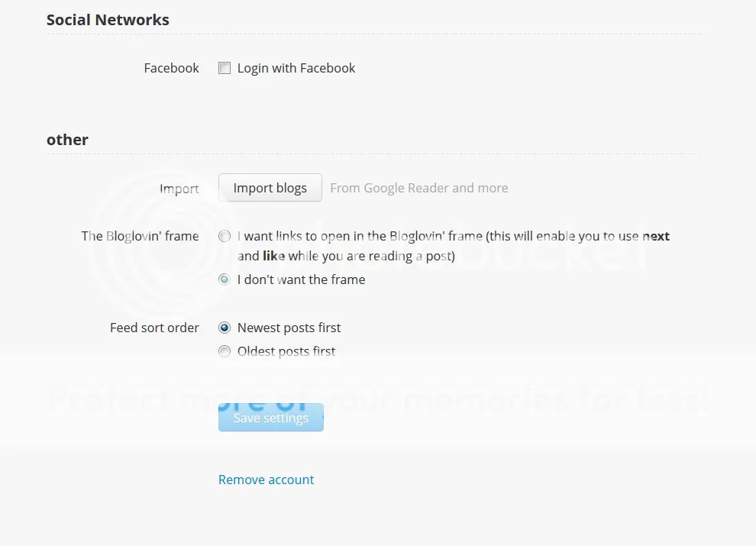Select the Newest posts first radio button
Screen dimensions: 756x546
point(225,328)
